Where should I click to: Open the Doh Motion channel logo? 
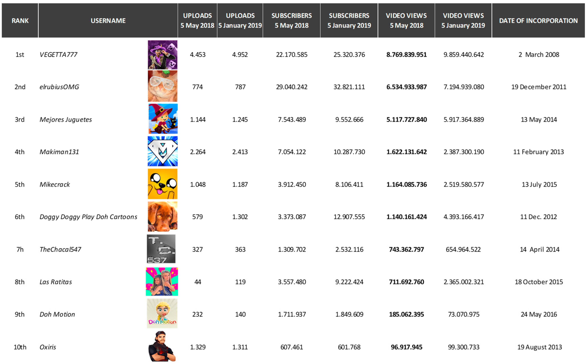(x=162, y=313)
